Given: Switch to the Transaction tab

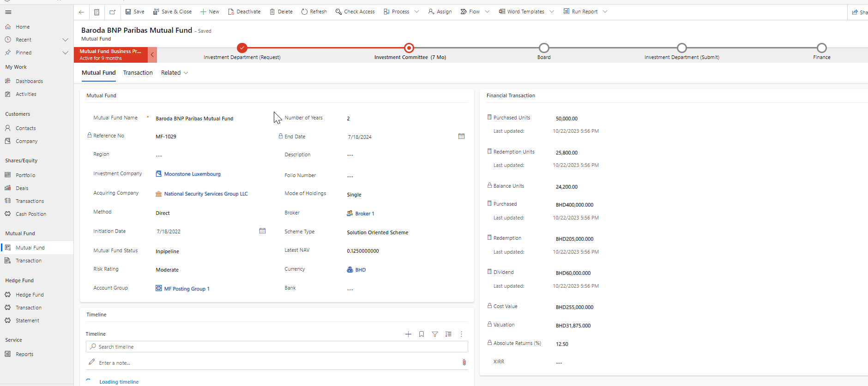Looking at the screenshot, I should [x=138, y=73].
